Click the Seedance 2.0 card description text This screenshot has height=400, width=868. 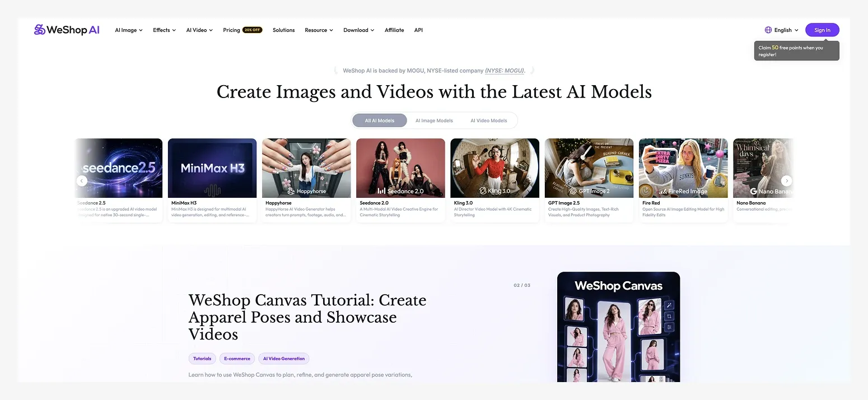(399, 212)
